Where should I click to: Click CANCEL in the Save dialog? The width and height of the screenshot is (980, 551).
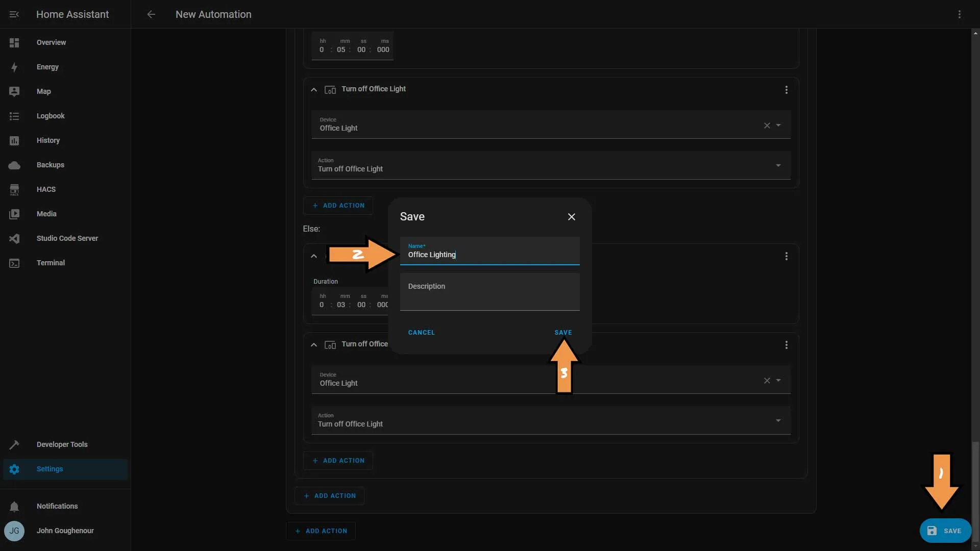coord(422,333)
